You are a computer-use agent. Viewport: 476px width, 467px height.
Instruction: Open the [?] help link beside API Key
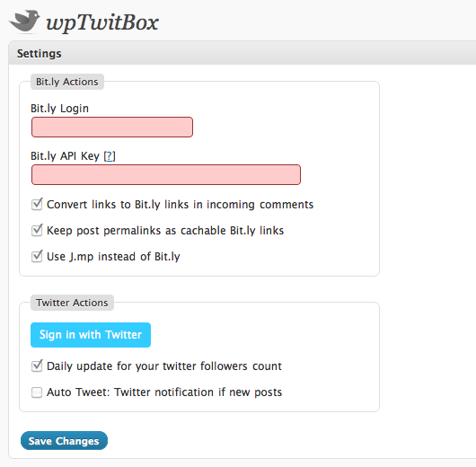pos(110,156)
